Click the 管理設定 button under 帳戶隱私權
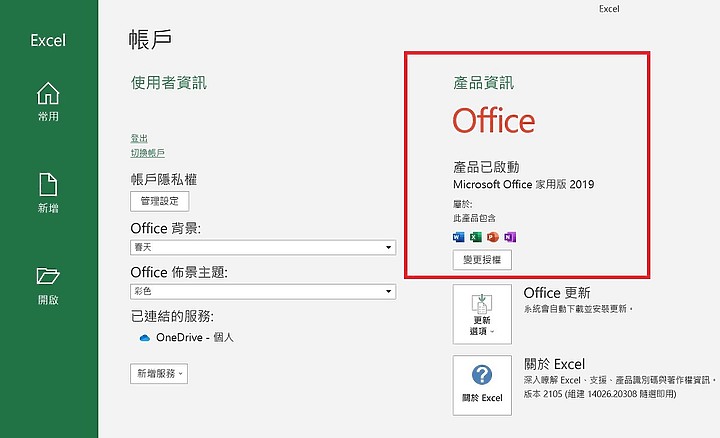Image resolution: width=720 pixels, height=438 pixels. pyautogui.click(x=159, y=201)
